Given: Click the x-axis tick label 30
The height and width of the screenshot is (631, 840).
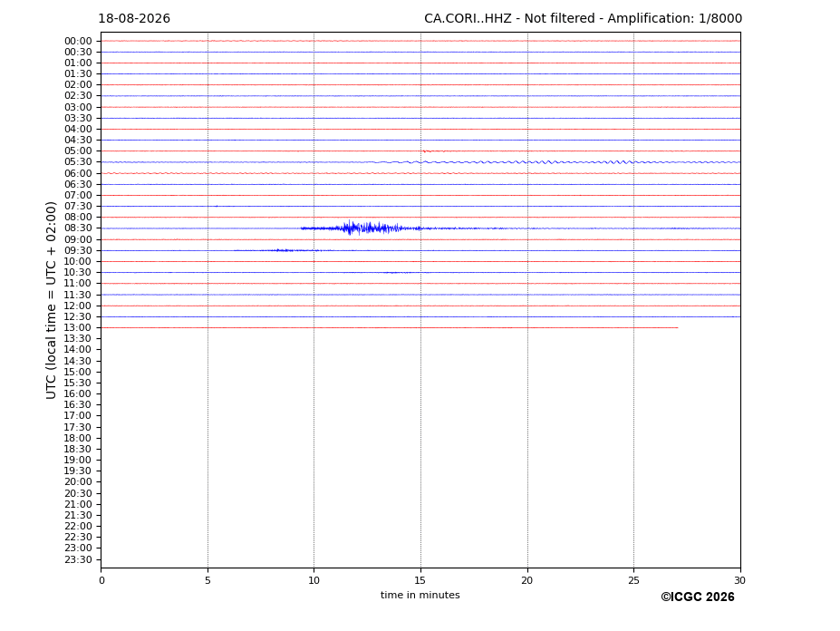Looking at the screenshot, I should pyautogui.click(x=739, y=580).
